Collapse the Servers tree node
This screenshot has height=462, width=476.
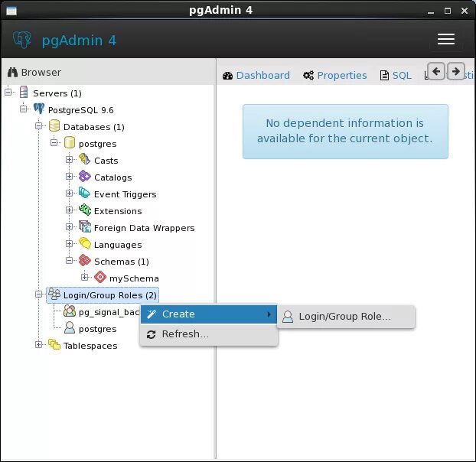(x=8, y=92)
